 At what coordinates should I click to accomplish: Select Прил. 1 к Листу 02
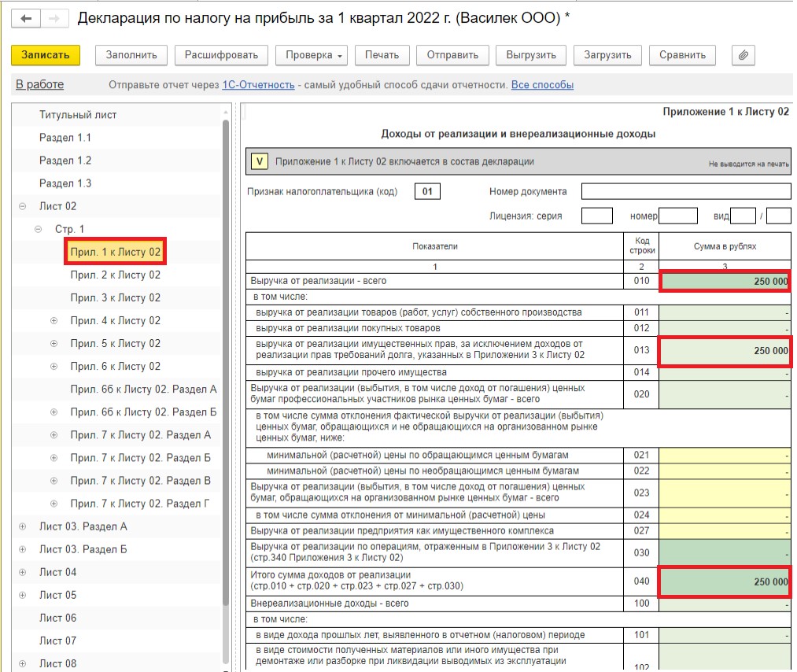click(x=116, y=252)
